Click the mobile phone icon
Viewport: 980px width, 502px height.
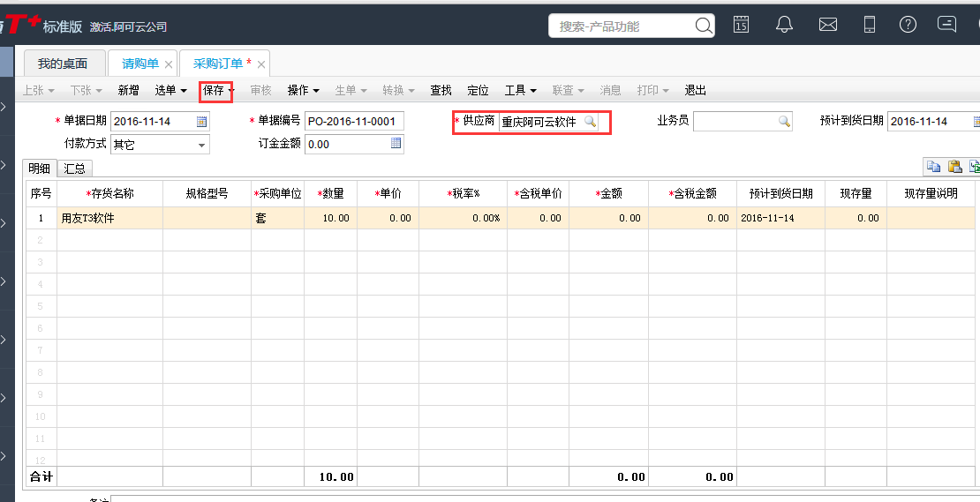(x=869, y=25)
